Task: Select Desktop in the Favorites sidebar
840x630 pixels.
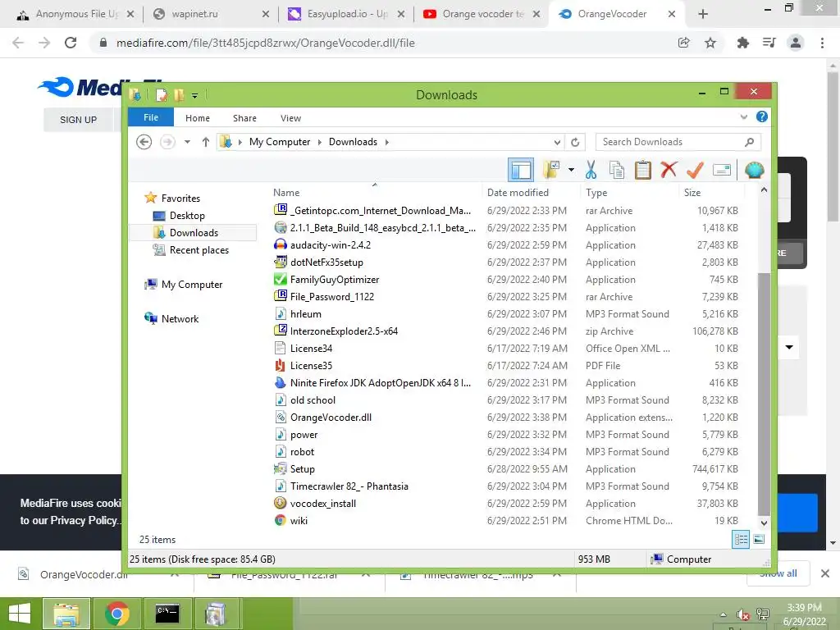Action: point(187,216)
